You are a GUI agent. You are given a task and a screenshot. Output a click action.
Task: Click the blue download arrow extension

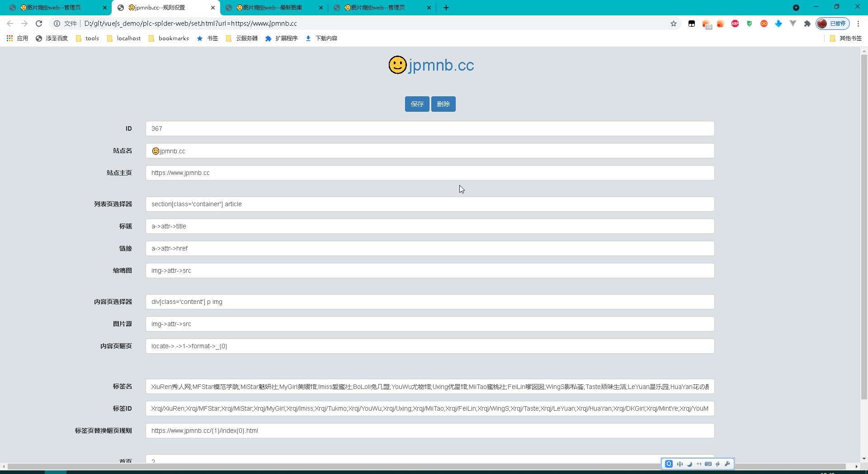tap(778, 24)
